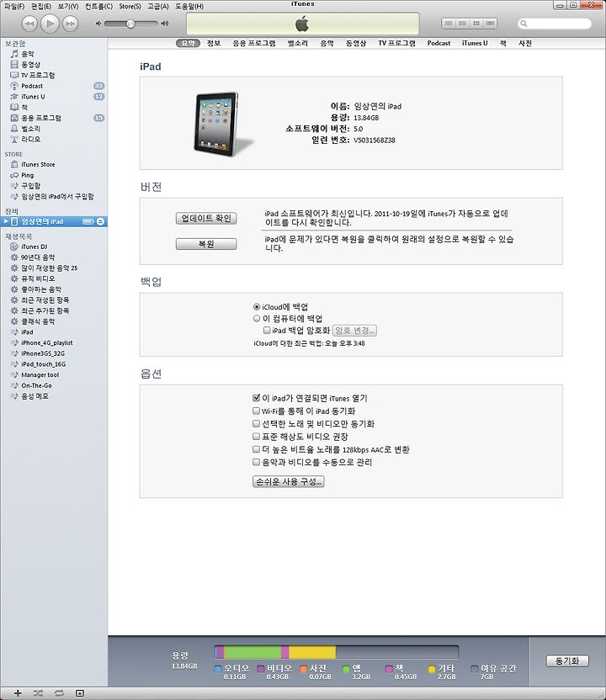
Task: Check 선택한 노래 및 비디오만 동기화
Action: tap(257, 423)
